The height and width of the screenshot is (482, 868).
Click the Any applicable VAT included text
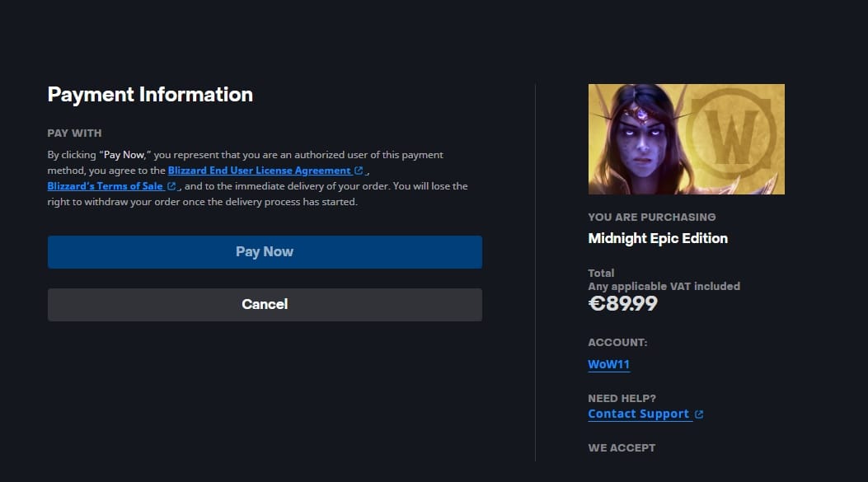pos(664,286)
